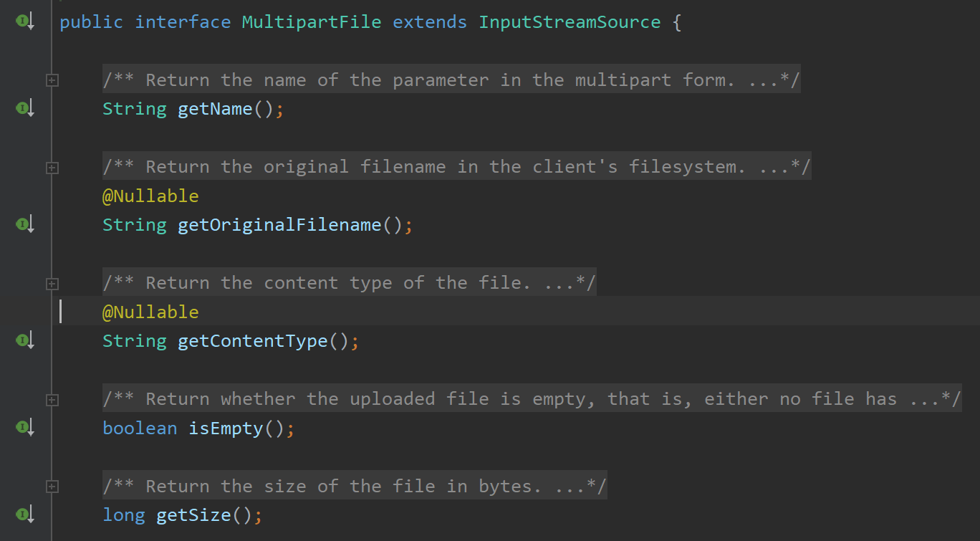Show implementations via icon beside isEmpty()
The height and width of the screenshot is (541, 980).
pyautogui.click(x=24, y=429)
